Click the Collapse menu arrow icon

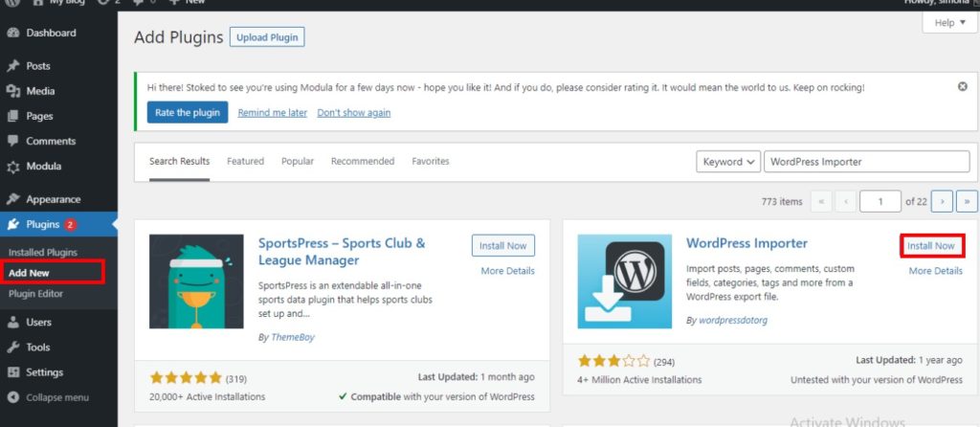coord(13,397)
